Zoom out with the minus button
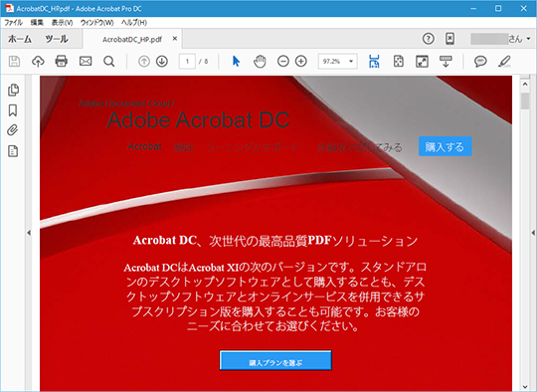 [x=283, y=62]
